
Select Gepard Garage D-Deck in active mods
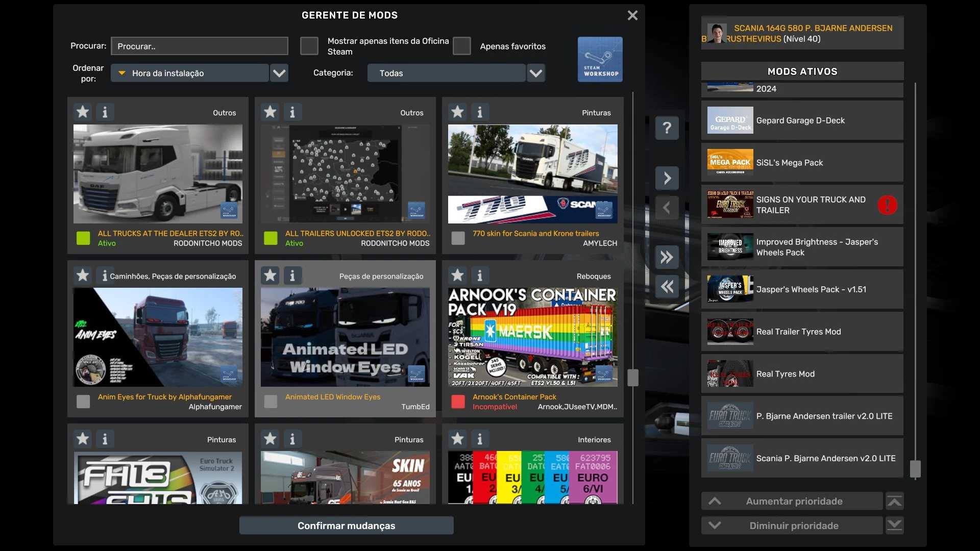[x=801, y=120]
